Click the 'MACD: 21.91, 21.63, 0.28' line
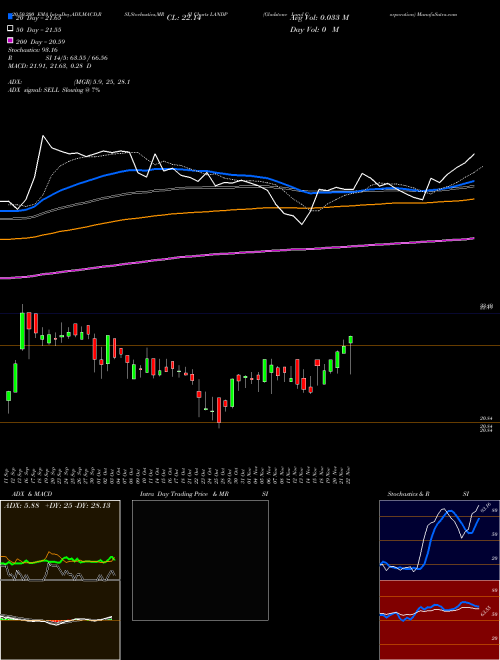The width and height of the screenshot is (500, 660). pos(50,66)
